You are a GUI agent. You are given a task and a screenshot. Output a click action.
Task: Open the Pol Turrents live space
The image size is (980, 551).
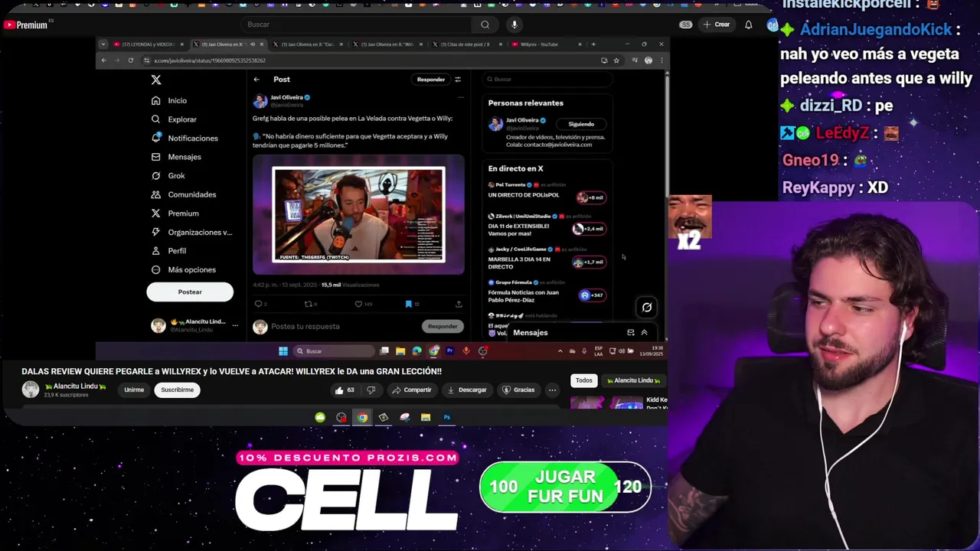(547, 191)
